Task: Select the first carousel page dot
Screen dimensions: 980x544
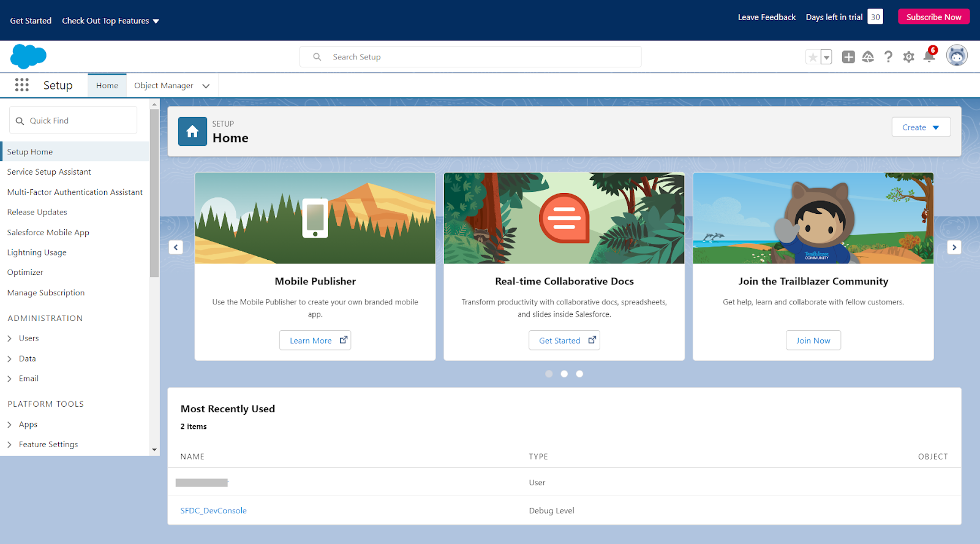Action: tap(549, 374)
